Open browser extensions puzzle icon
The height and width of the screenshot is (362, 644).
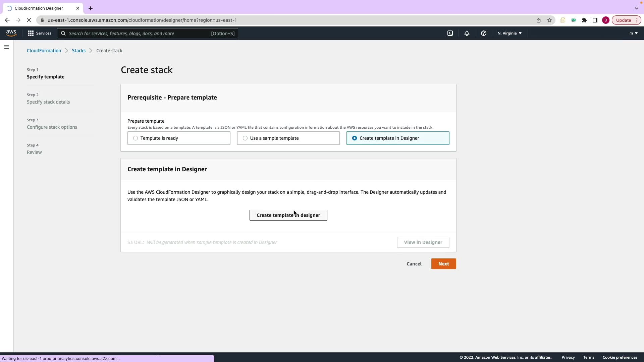(584, 20)
